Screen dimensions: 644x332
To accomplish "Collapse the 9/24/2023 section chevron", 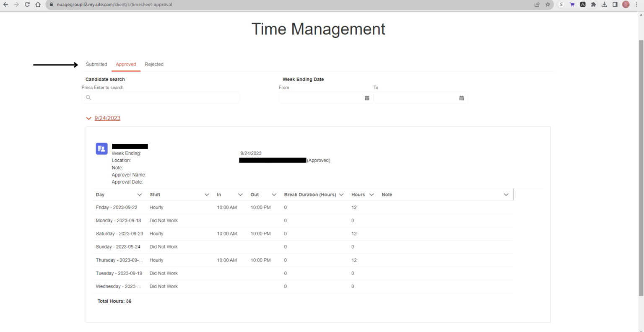I will 88,118.
